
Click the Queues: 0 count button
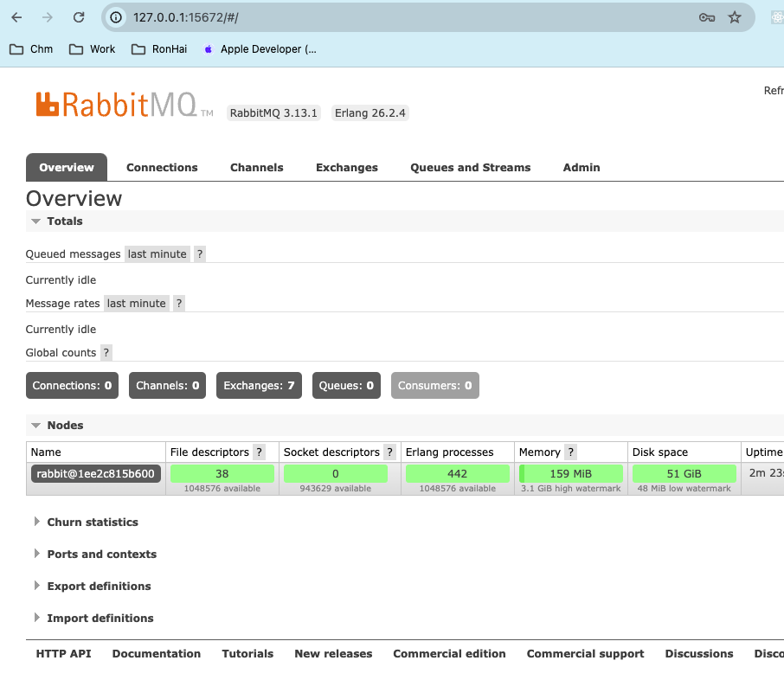pyautogui.click(x=346, y=386)
